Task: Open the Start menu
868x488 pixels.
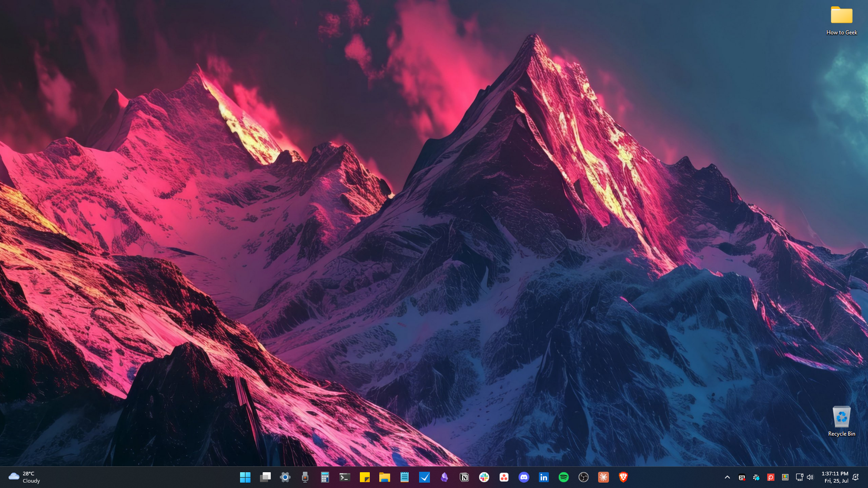Action: click(245, 477)
